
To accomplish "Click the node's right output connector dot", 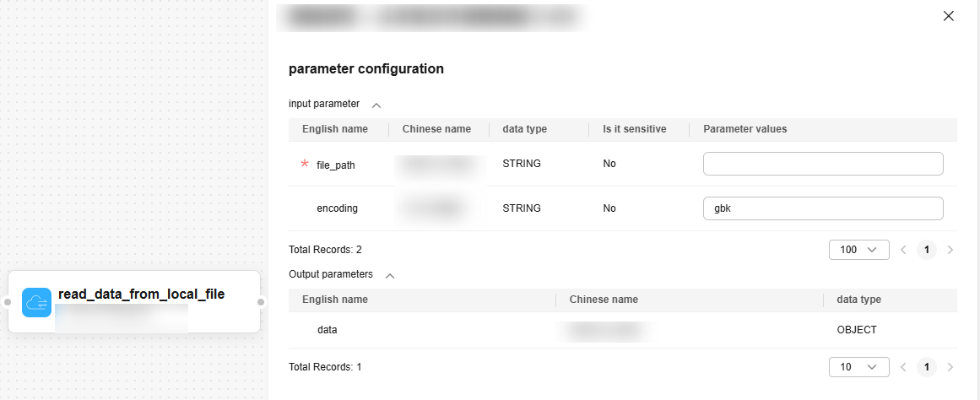I will (x=262, y=302).
